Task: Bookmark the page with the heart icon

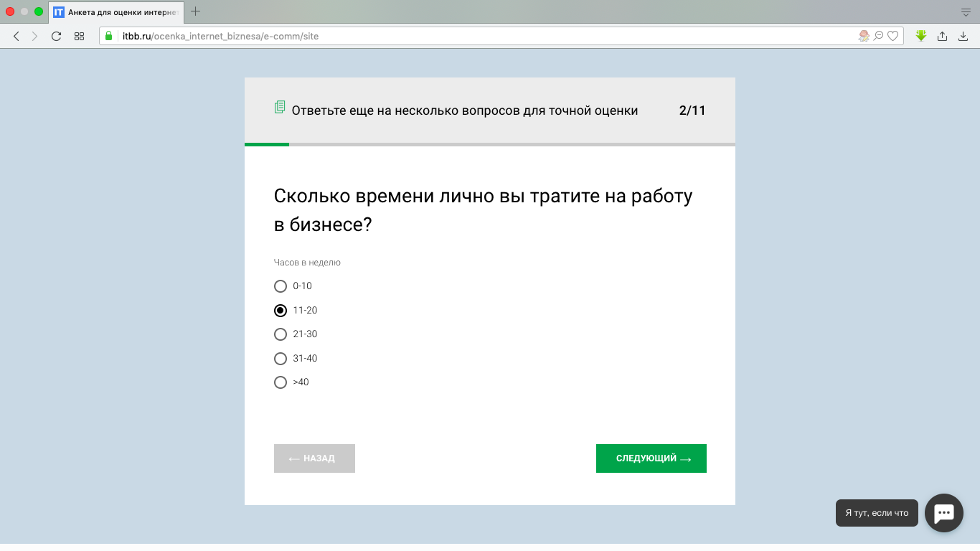Action: click(x=892, y=36)
